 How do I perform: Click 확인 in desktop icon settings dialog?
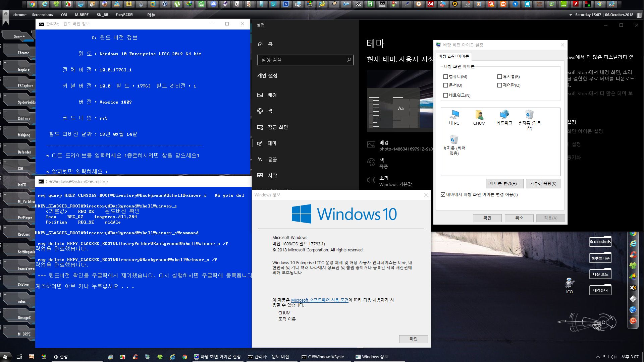tap(487, 218)
